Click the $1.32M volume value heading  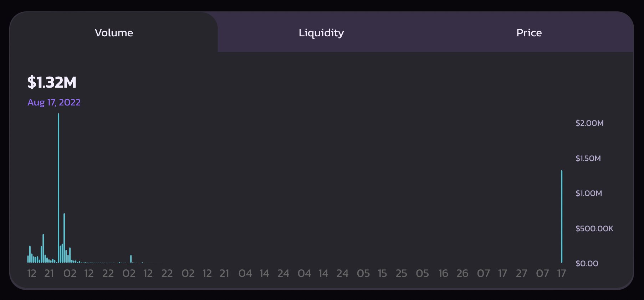[x=52, y=82]
